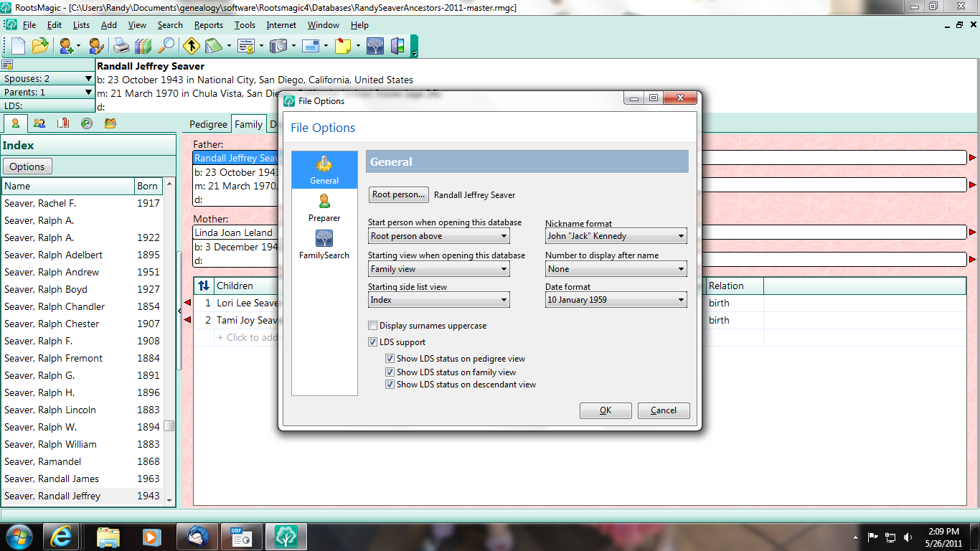The width and height of the screenshot is (980, 551).
Task: Click the Index list scrollbar thumb
Action: click(169, 425)
